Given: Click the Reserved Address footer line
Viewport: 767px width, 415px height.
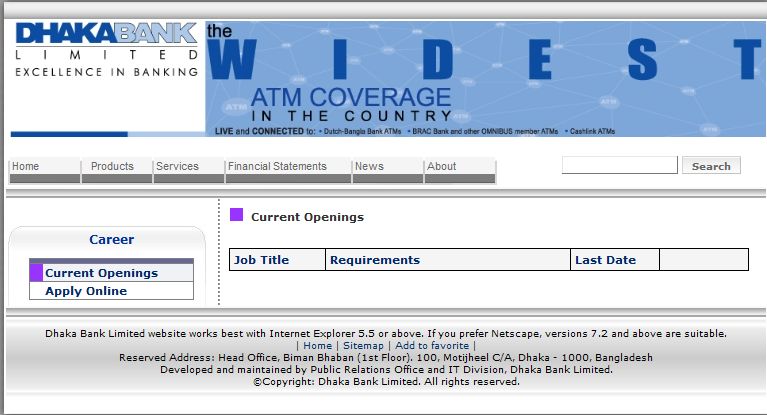Looking at the screenshot, I should 385,358.
